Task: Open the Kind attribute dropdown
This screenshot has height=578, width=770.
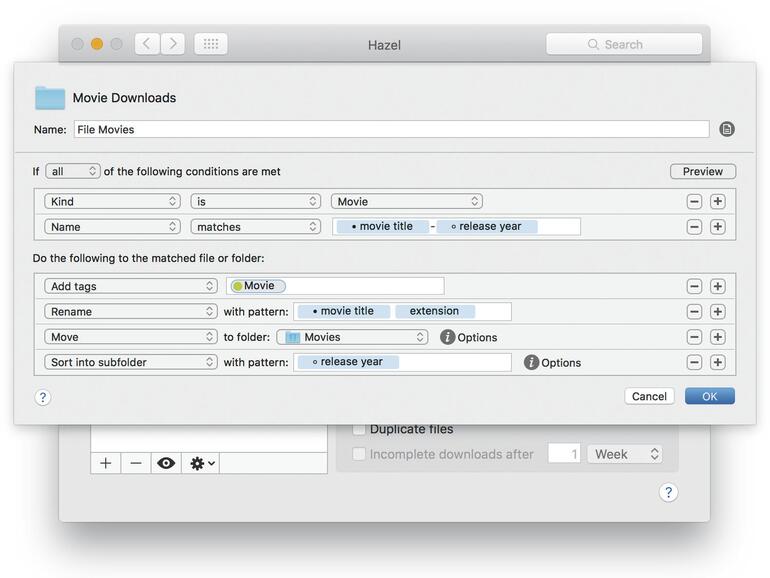Action: pos(112,201)
